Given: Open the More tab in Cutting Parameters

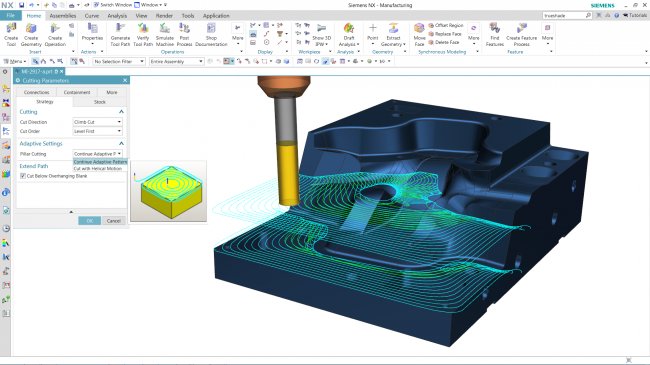Looking at the screenshot, I should coord(112,92).
